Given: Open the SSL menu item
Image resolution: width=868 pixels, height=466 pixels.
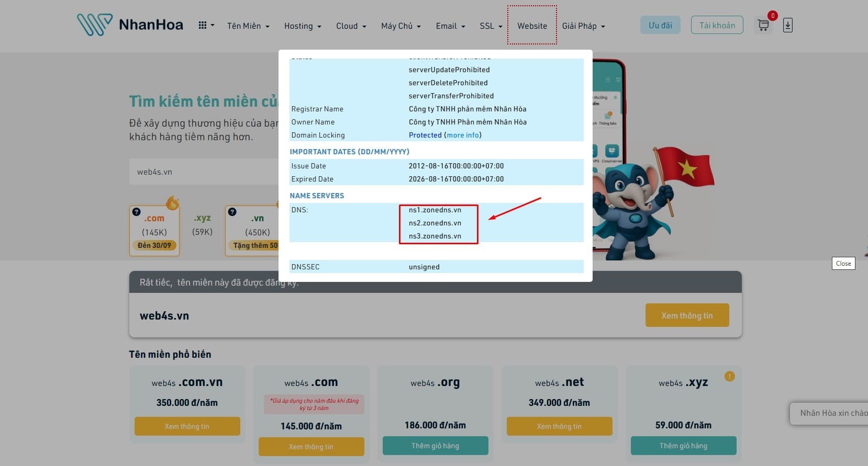Looking at the screenshot, I should (491, 26).
